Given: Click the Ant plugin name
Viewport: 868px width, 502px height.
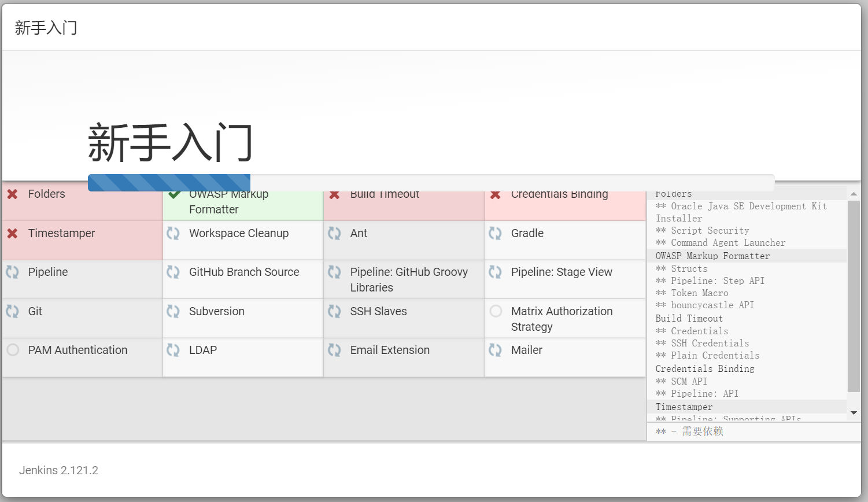Looking at the screenshot, I should [359, 233].
